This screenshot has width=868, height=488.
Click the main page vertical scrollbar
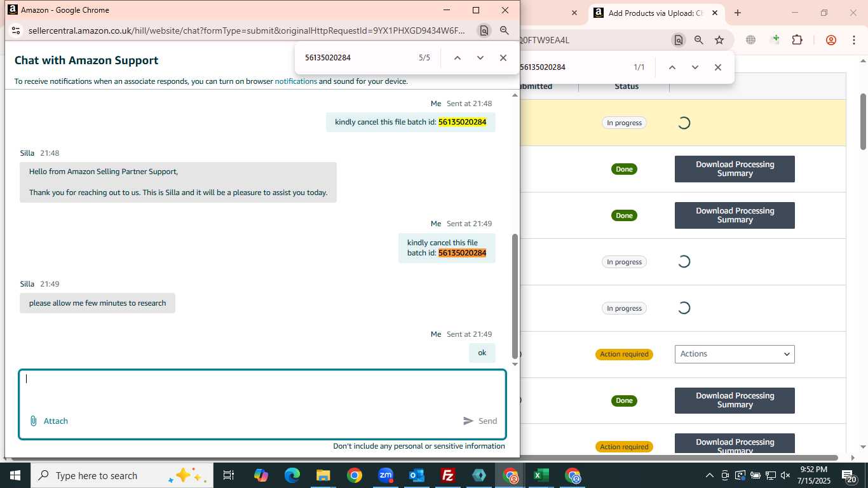tap(863, 122)
